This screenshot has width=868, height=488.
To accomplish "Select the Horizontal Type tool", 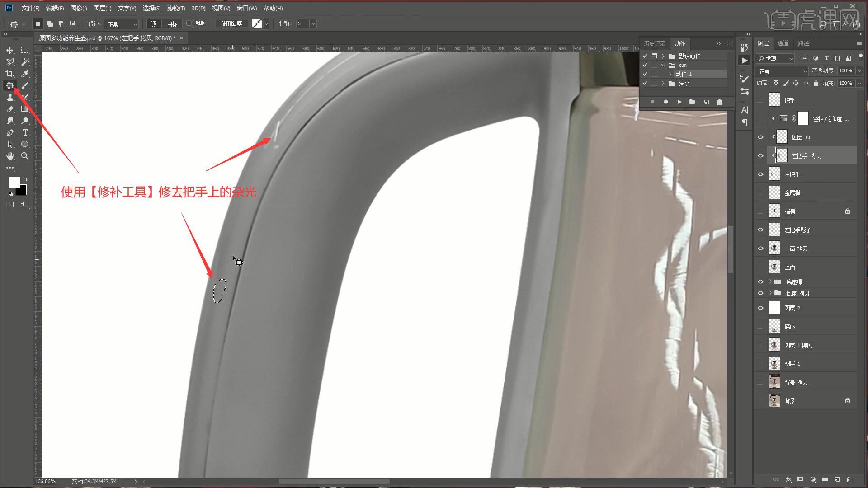I will click(x=25, y=132).
